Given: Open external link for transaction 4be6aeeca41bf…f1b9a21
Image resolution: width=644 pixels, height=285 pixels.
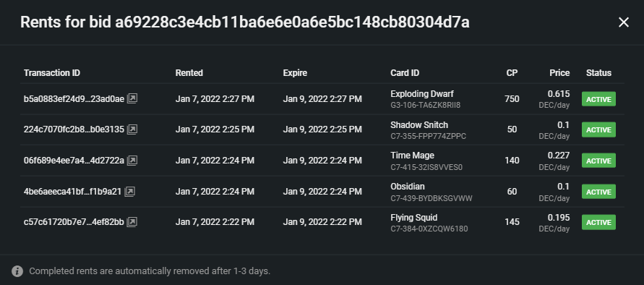Looking at the screenshot, I should [x=129, y=191].
